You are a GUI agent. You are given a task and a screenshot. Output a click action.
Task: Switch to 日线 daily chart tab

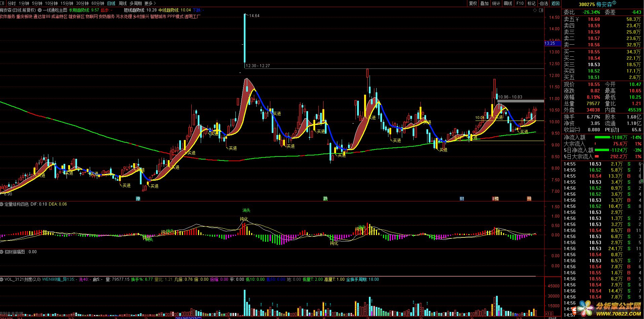point(111,3)
